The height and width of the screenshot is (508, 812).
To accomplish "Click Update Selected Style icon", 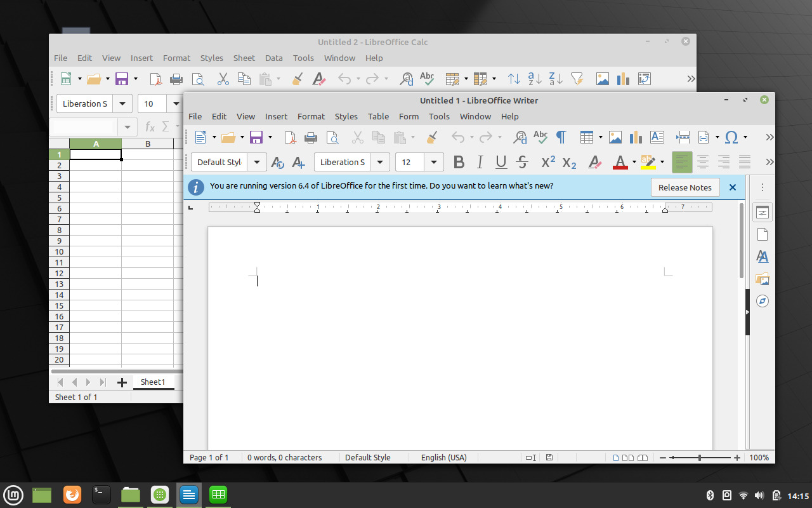I will (277, 163).
